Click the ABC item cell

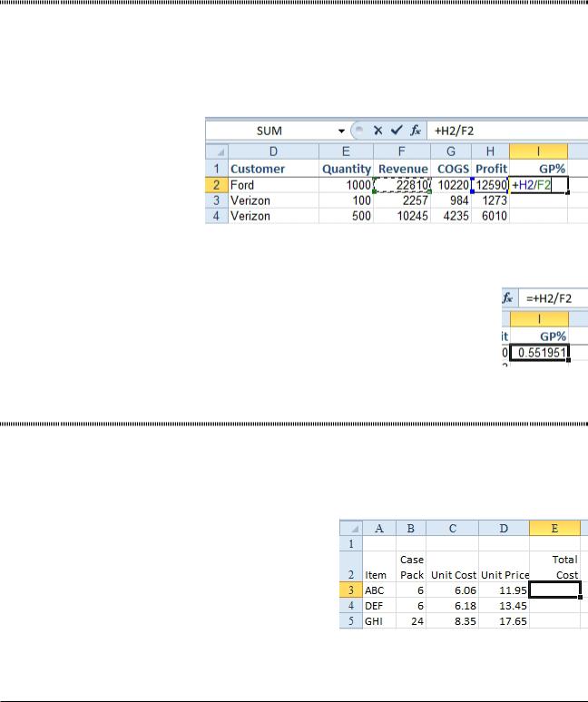tap(379, 590)
